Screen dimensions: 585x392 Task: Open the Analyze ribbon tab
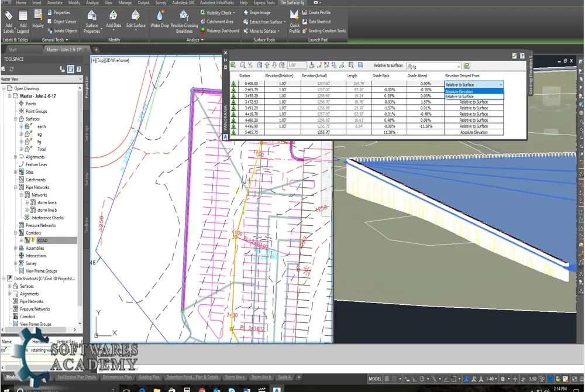[x=92, y=2]
